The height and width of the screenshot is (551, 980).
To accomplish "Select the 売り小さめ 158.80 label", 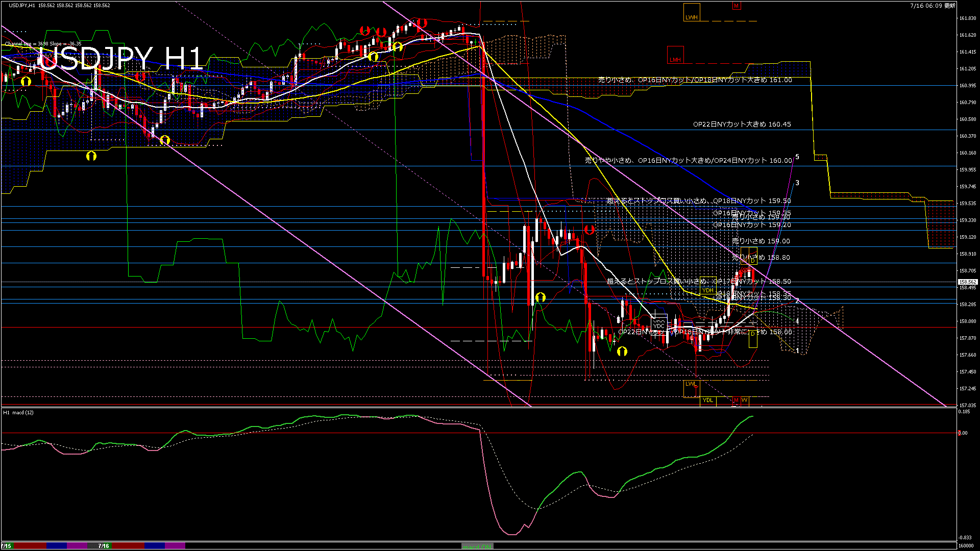I will [761, 258].
